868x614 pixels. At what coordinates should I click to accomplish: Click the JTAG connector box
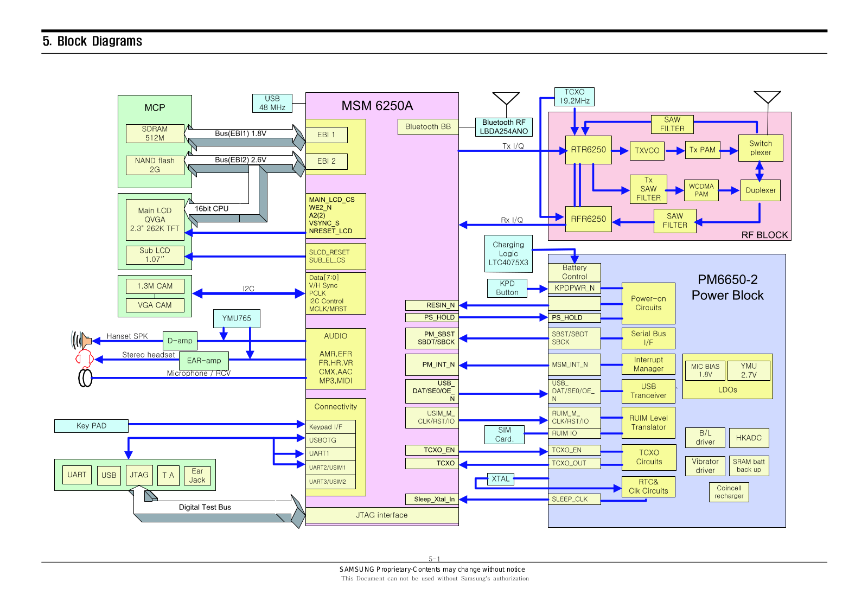coord(139,475)
